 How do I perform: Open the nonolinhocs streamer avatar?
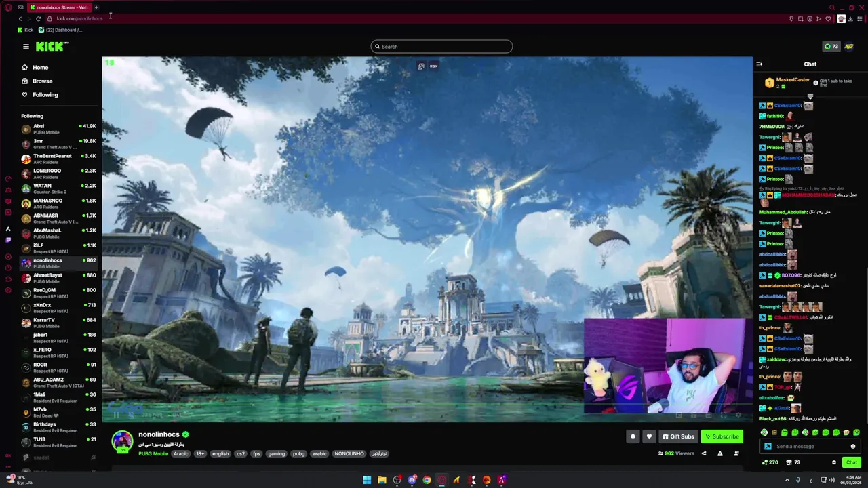point(122,441)
